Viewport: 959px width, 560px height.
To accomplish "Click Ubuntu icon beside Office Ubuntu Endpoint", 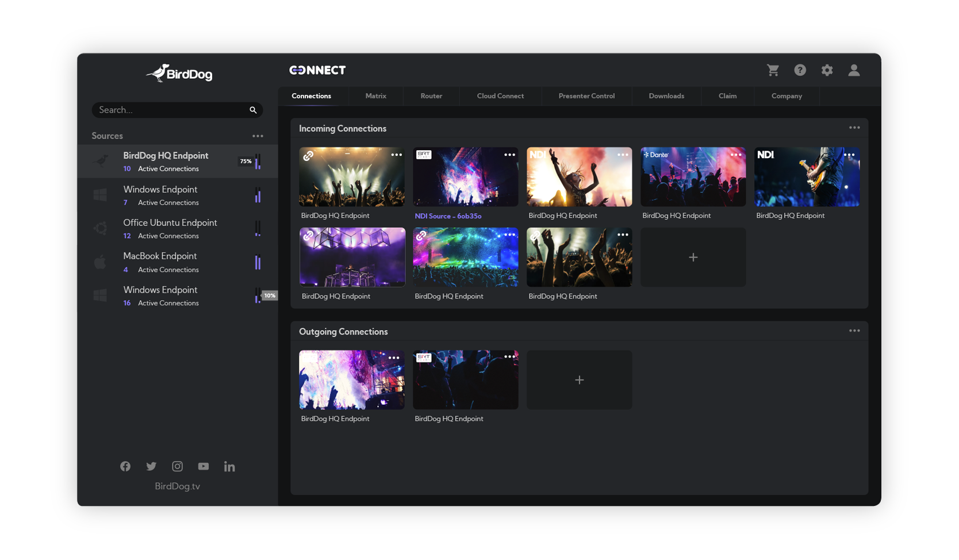I will (x=101, y=228).
